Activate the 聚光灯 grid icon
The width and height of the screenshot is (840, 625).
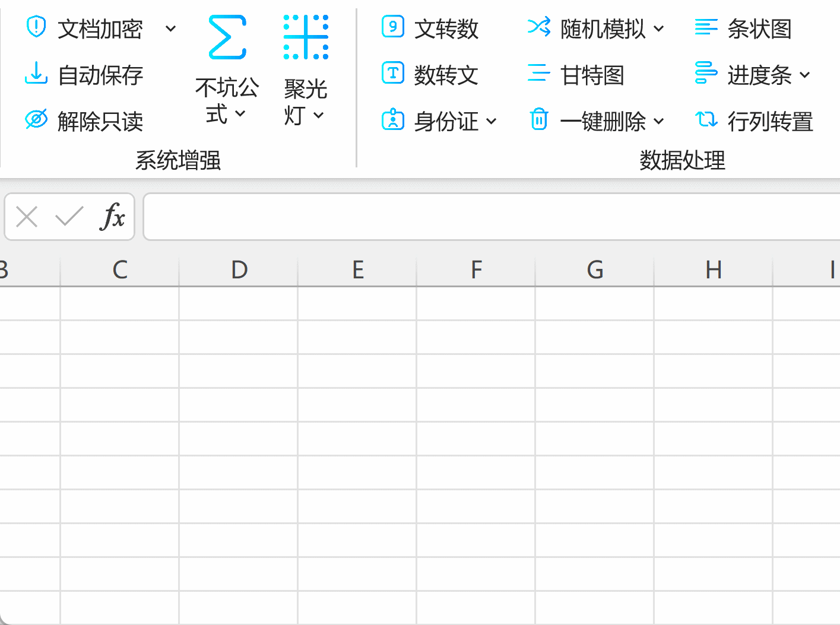[305, 37]
